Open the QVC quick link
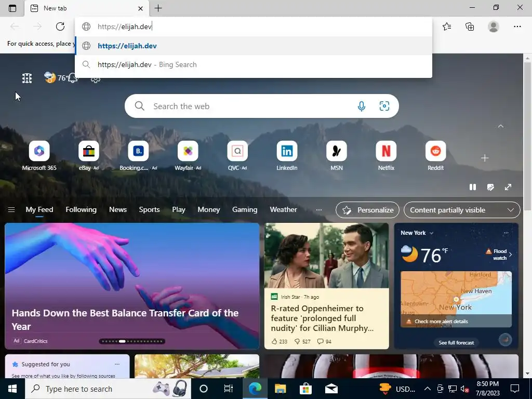Screen dimensions: 532x399 (237, 156)
